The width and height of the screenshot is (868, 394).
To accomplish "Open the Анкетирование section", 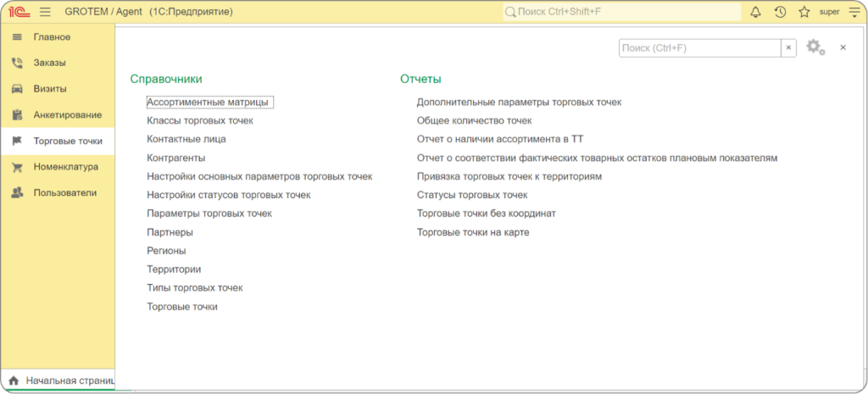I will (x=58, y=114).
